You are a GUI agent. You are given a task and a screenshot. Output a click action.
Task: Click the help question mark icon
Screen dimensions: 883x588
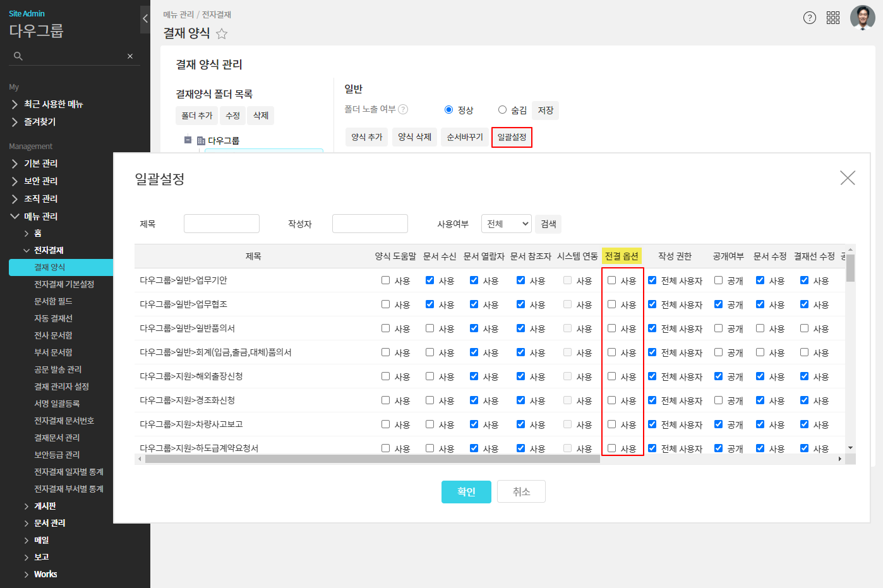(809, 18)
